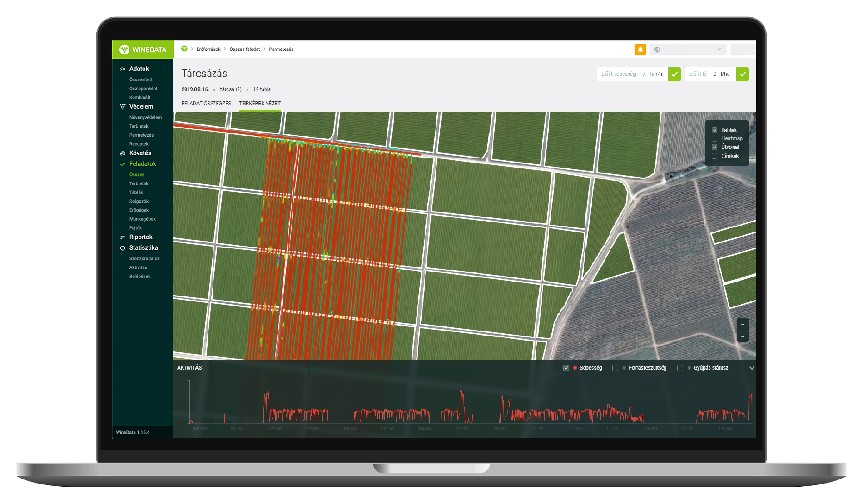This screenshot has width=863, height=504.
Task: Open Erőgépek in the sidebar
Action: pos(139,210)
